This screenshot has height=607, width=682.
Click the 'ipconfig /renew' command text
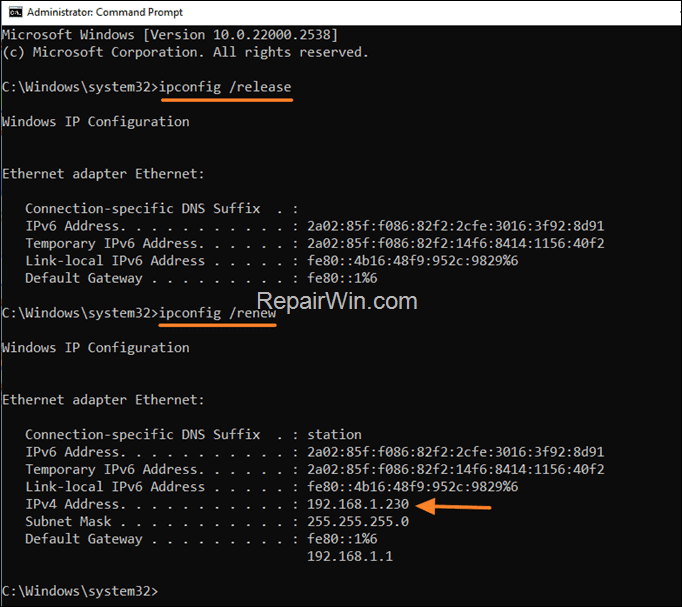(217, 313)
